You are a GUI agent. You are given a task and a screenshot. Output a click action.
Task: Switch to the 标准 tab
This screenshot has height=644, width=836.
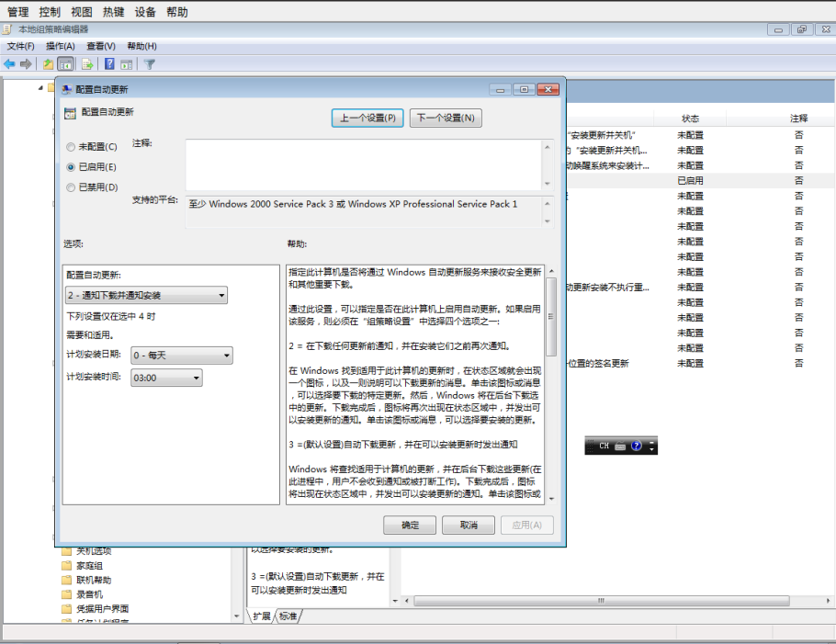point(288,616)
